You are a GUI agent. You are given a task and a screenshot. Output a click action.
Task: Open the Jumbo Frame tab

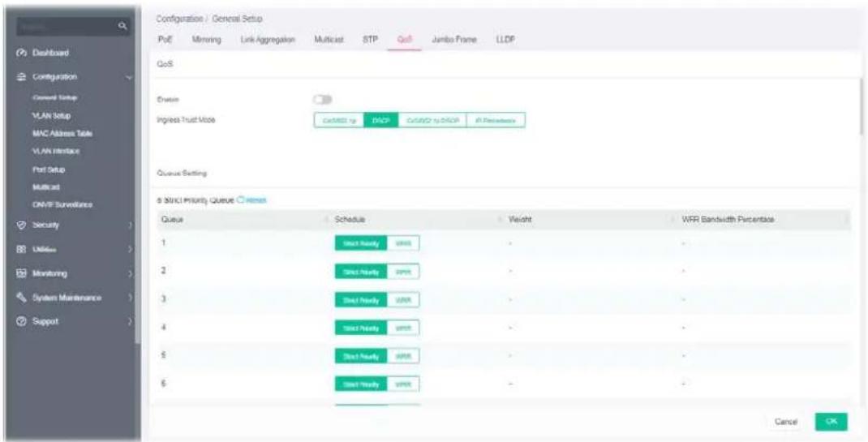point(454,39)
